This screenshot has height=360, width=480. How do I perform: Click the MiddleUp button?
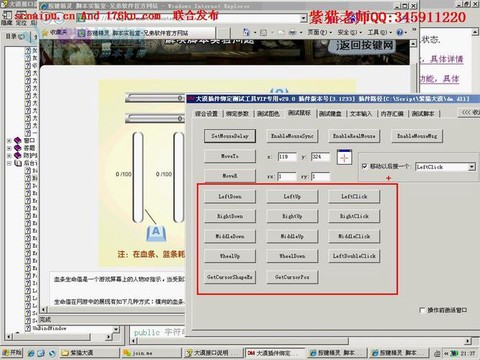click(292, 236)
